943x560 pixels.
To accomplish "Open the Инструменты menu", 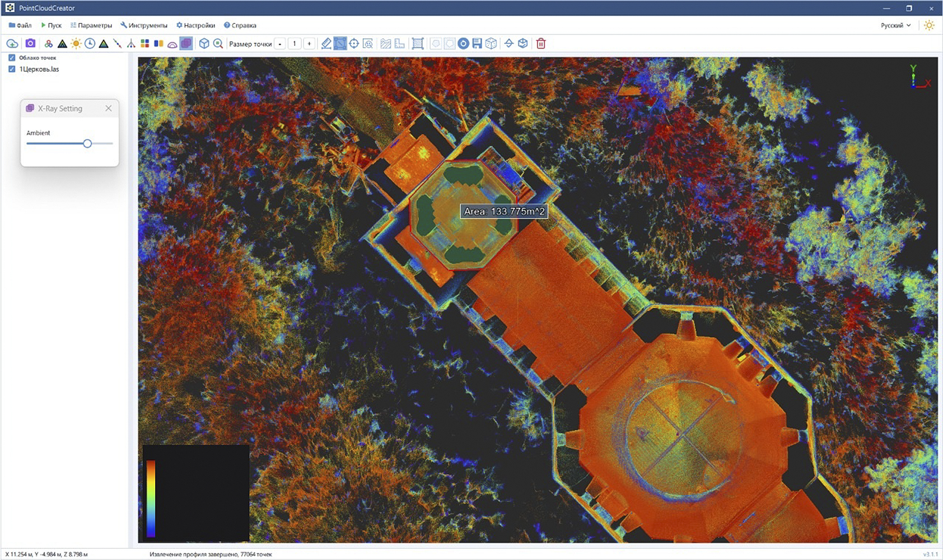I will click(144, 25).
